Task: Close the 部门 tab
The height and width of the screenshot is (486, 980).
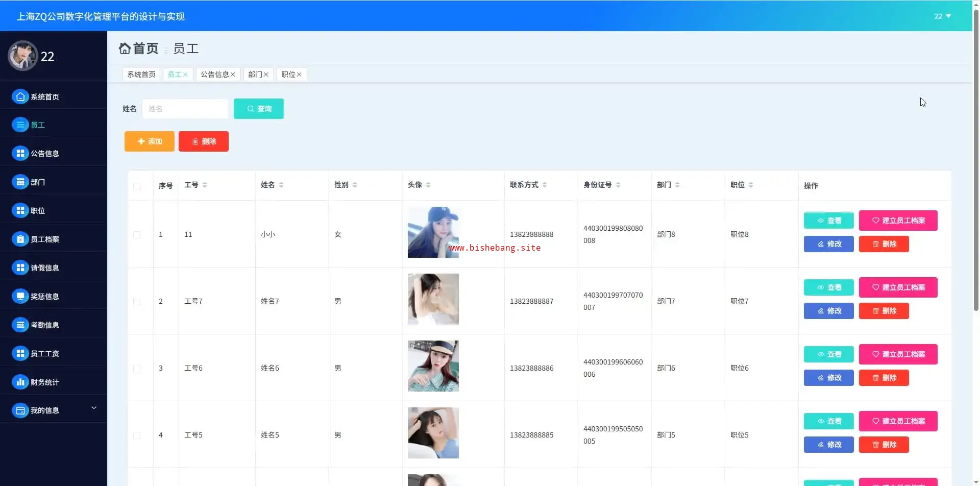Action: point(266,75)
